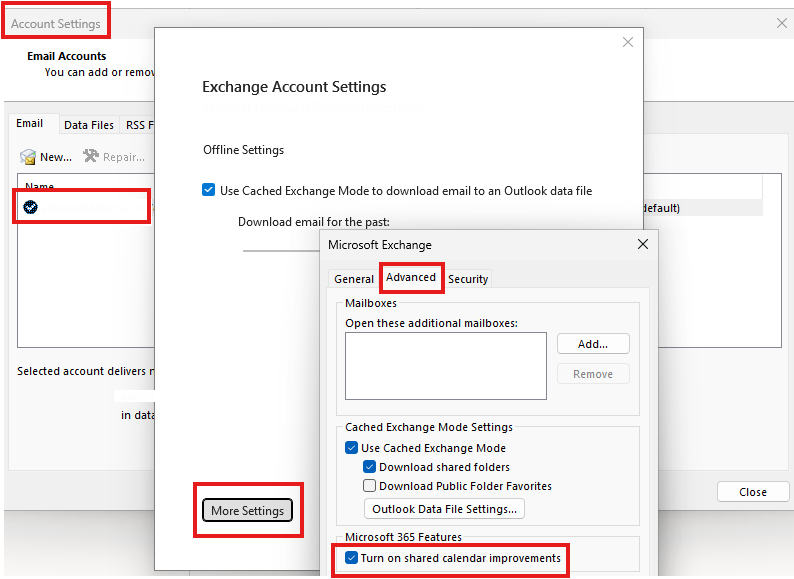This screenshot has height=579, width=794.
Task: Switch to the General tab
Action: pyautogui.click(x=353, y=279)
